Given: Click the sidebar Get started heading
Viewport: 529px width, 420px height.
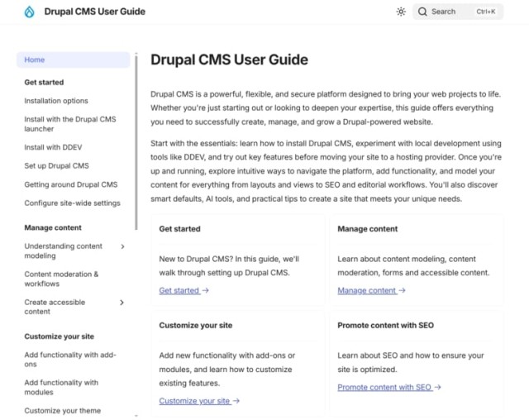Looking at the screenshot, I should pyautogui.click(x=44, y=83).
